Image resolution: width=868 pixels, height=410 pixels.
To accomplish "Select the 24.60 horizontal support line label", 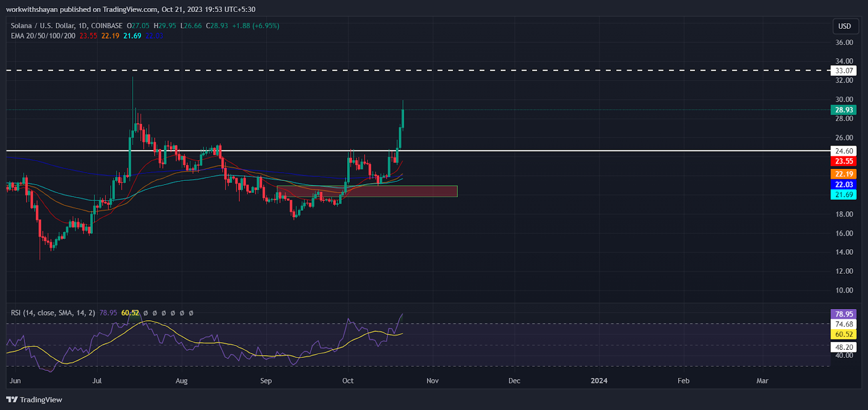I will 844,151.
